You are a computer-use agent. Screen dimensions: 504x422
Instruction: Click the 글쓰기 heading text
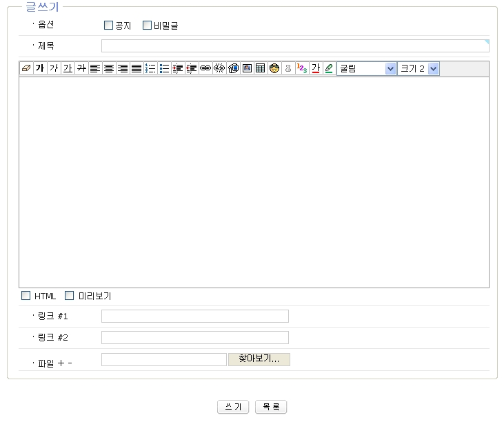point(42,7)
